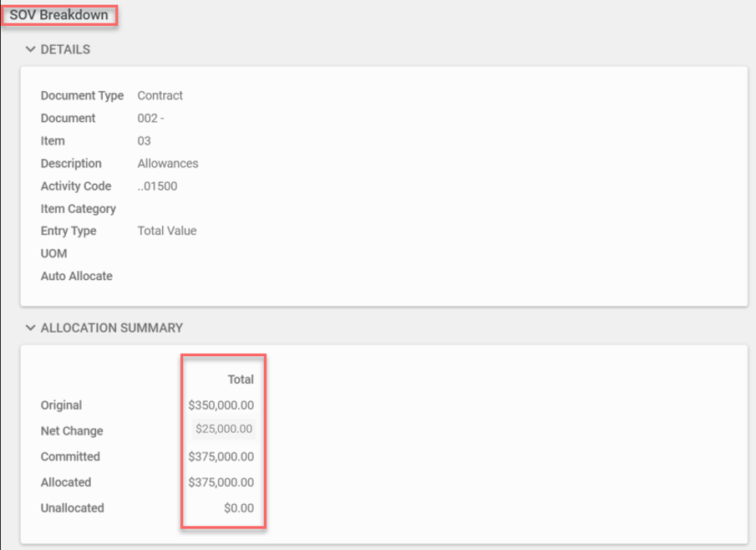Click the Item value 03
756x550 pixels.
pos(144,140)
